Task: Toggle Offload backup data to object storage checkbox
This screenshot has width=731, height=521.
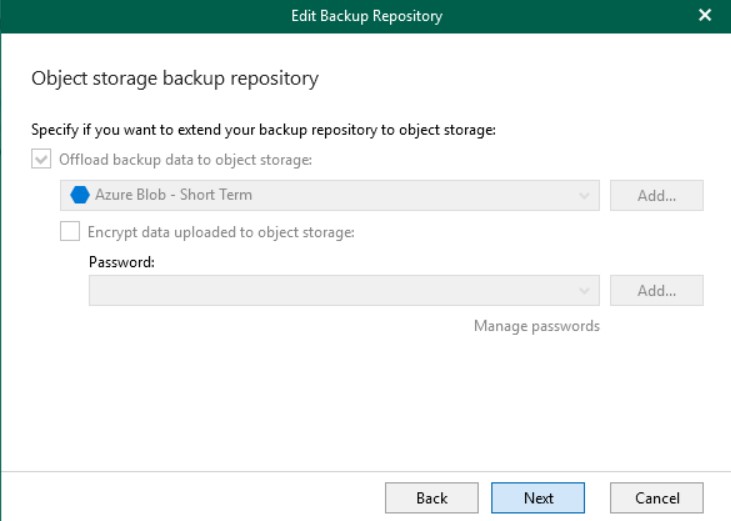Action: 41,159
